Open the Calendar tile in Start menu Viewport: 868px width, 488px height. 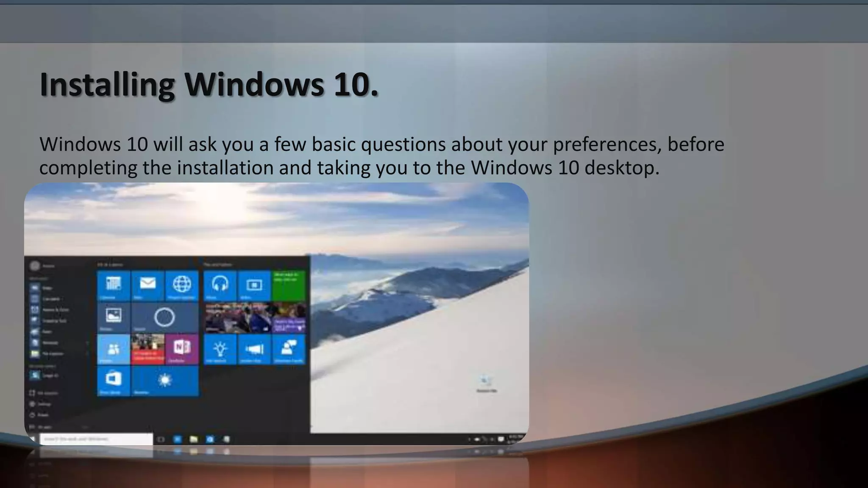(x=114, y=286)
